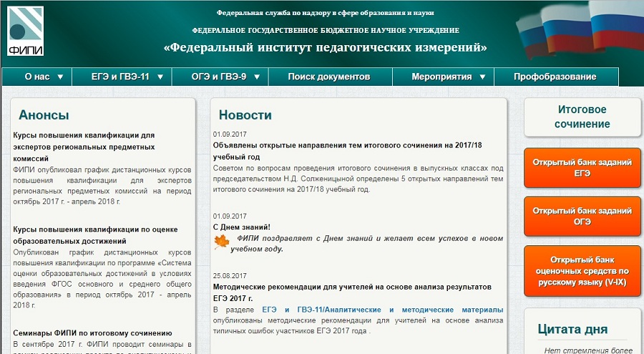The height and width of the screenshot is (354, 644).
Task: Follow the ЕГЭ и ГВЭ-11/Аналитические и методические материалы link
Action: tap(382, 310)
